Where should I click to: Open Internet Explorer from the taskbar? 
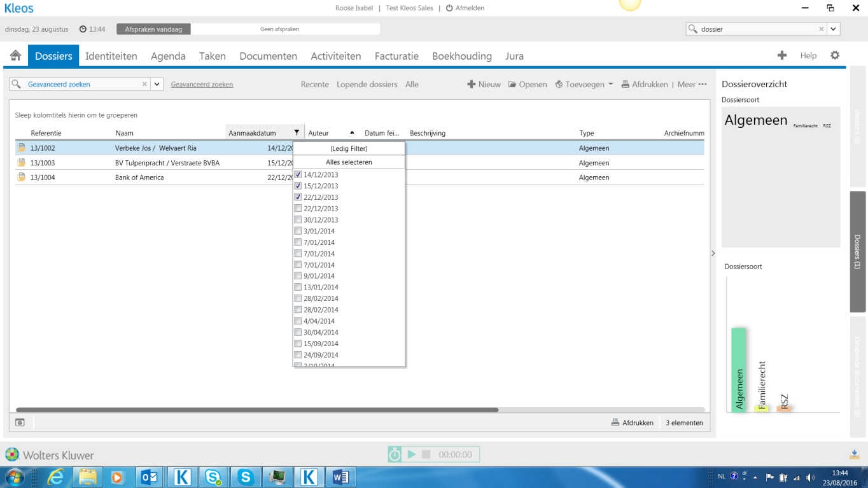tap(56, 477)
